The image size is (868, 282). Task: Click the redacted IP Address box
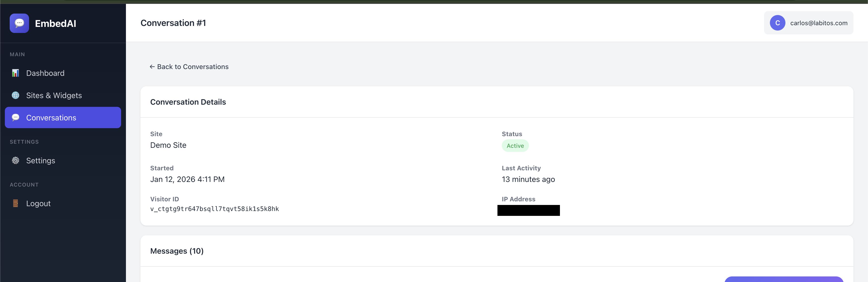[x=528, y=210]
